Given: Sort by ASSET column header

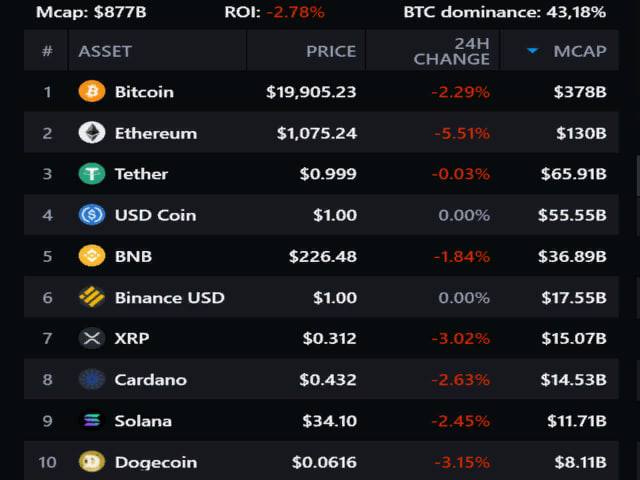Looking at the screenshot, I should 105,51.
